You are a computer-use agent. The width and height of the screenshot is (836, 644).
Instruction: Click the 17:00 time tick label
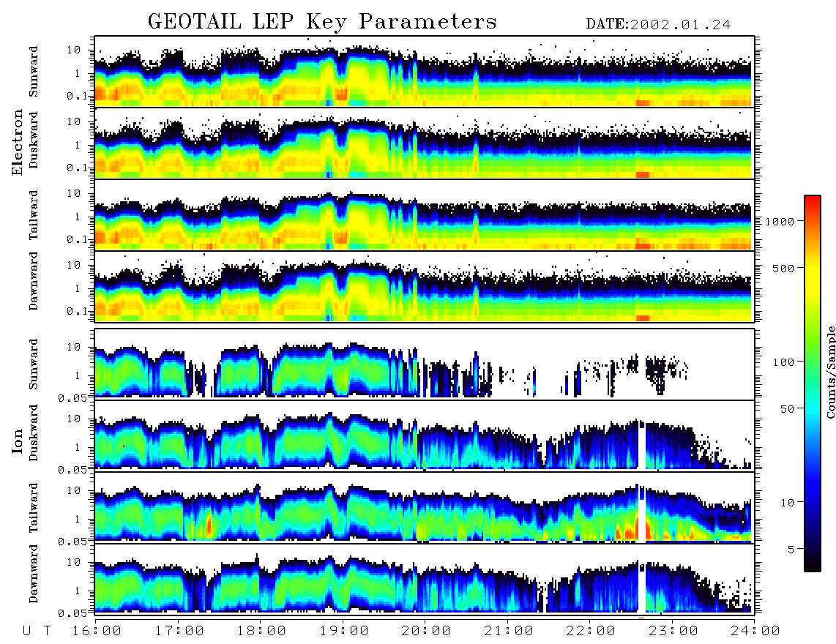pyautogui.click(x=179, y=631)
